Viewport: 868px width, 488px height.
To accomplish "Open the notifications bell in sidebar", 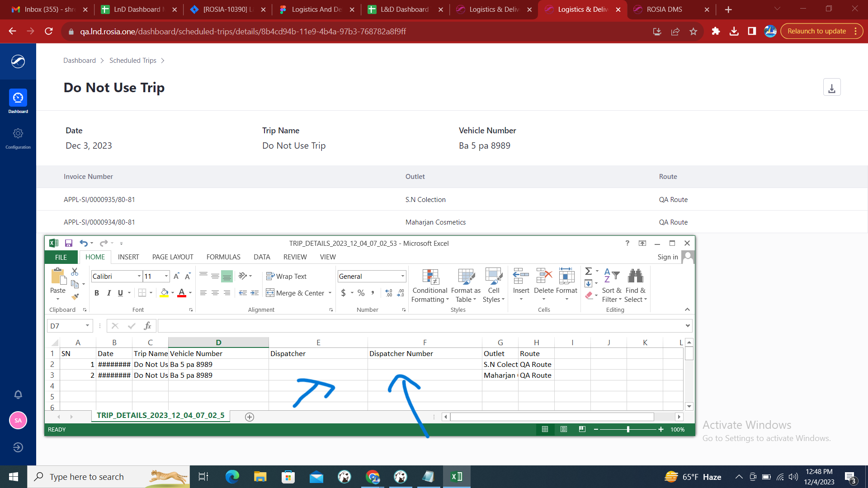I will (18, 394).
